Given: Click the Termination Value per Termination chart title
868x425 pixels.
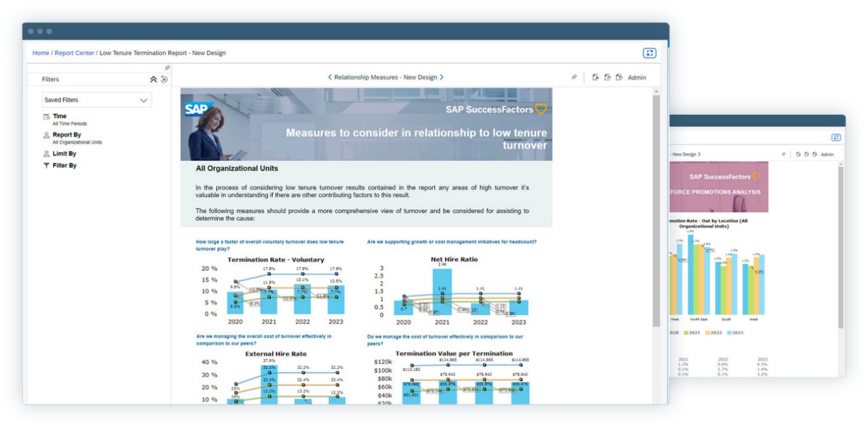Looking at the screenshot, I should pos(454,354).
